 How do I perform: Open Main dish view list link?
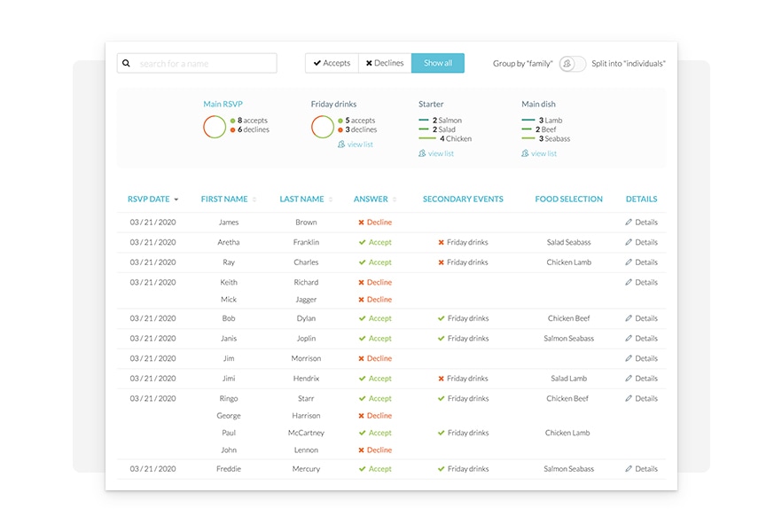click(543, 153)
